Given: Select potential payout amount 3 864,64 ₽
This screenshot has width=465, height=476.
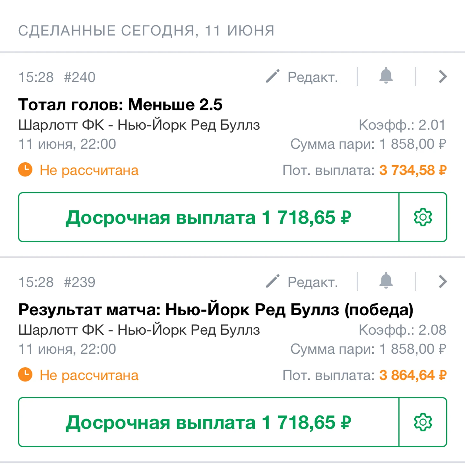Looking at the screenshot, I should tap(412, 375).
